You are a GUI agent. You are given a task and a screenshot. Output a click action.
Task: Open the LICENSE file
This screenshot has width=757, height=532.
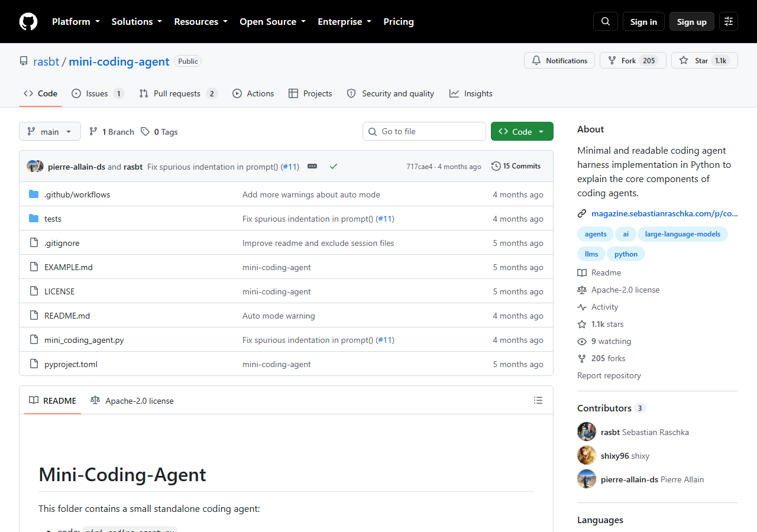pos(59,291)
